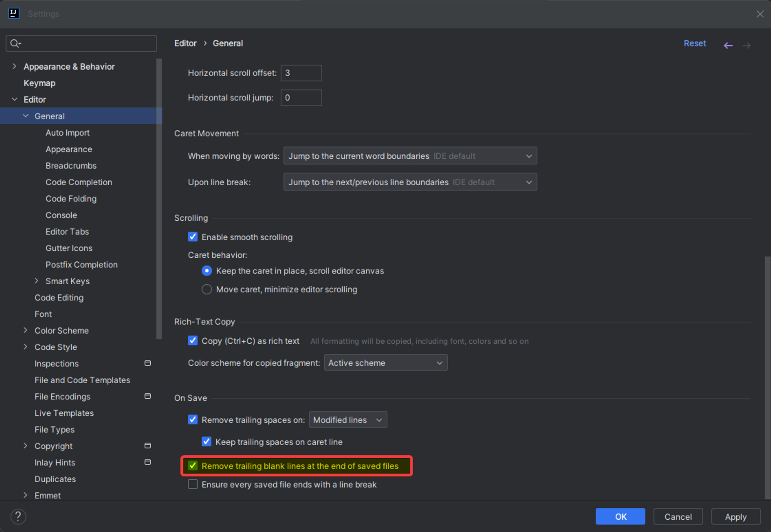Click the right pane vertical scrollbar

coord(767,378)
